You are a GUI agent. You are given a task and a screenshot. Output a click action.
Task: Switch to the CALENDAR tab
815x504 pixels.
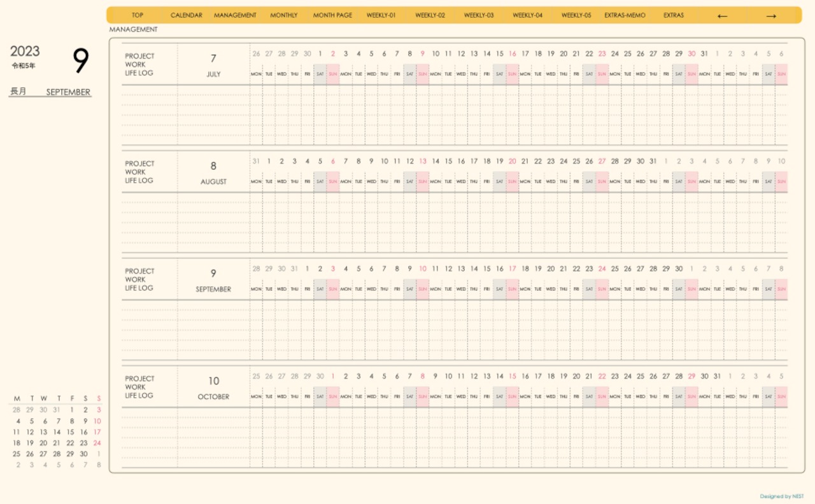tap(187, 15)
